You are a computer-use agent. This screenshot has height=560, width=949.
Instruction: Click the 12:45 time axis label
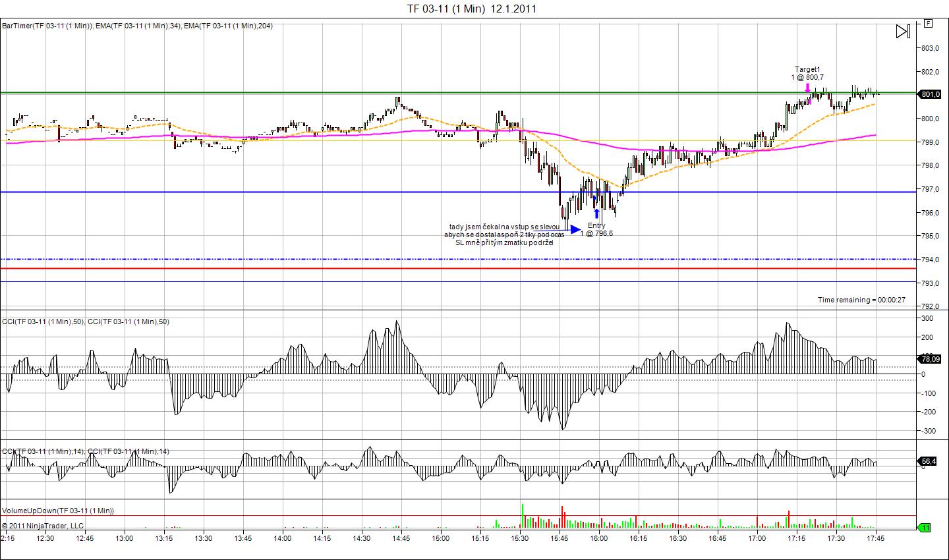pos(85,538)
